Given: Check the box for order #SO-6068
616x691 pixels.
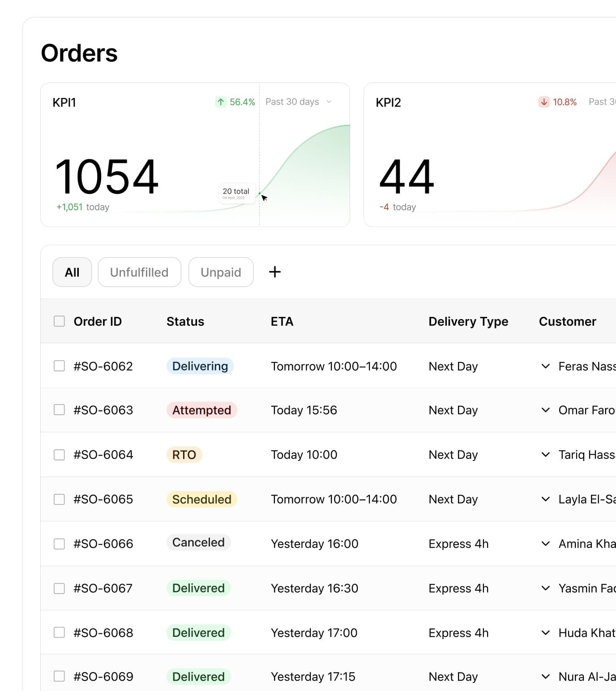Looking at the screenshot, I should tap(59, 632).
